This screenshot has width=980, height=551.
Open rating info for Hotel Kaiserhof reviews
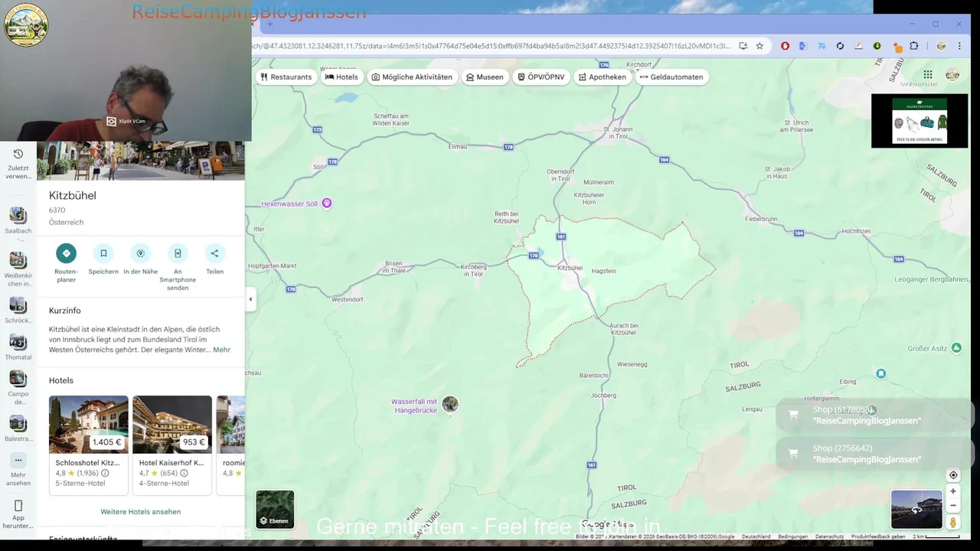[184, 473]
